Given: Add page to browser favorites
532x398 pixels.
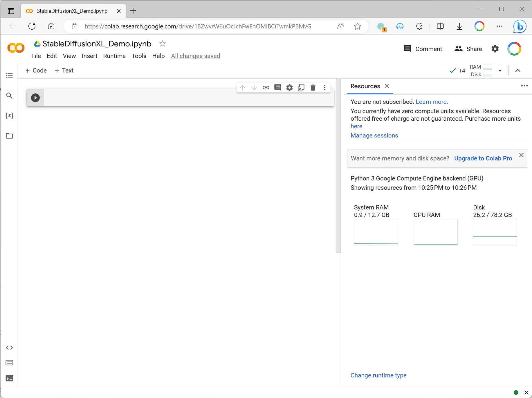Looking at the screenshot, I should (x=358, y=26).
